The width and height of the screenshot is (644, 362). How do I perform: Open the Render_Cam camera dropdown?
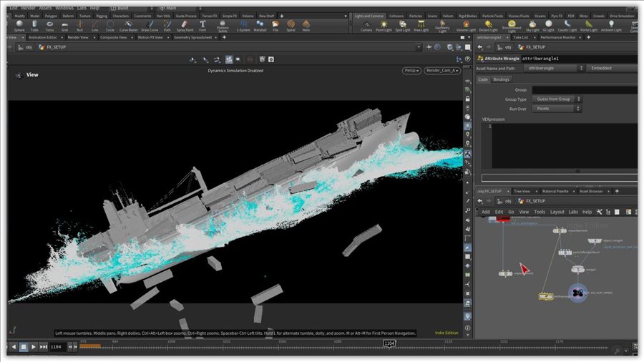(x=441, y=71)
